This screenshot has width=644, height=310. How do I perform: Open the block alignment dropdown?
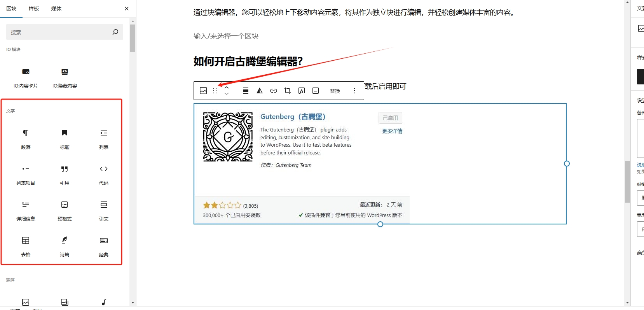click(246, 91)
